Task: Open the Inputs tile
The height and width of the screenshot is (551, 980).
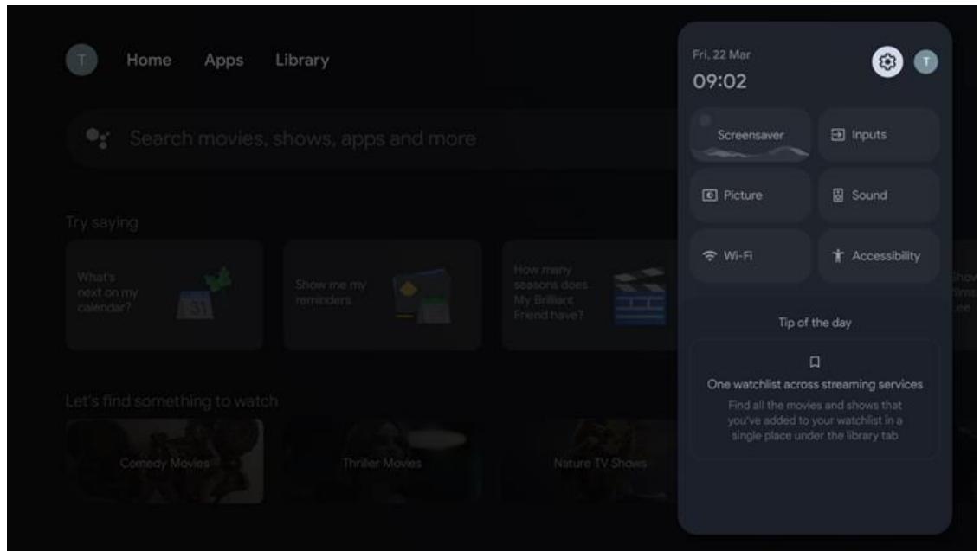Action: [x=878, y=135]
